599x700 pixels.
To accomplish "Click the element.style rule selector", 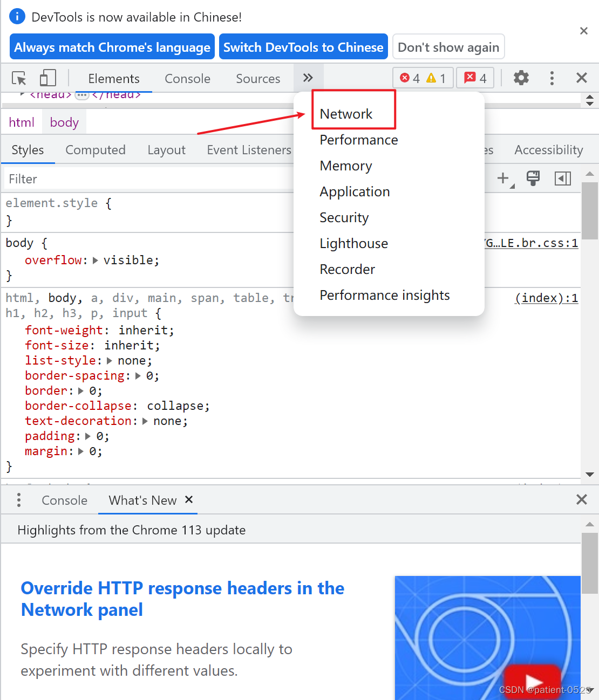I will click(52, 203).
